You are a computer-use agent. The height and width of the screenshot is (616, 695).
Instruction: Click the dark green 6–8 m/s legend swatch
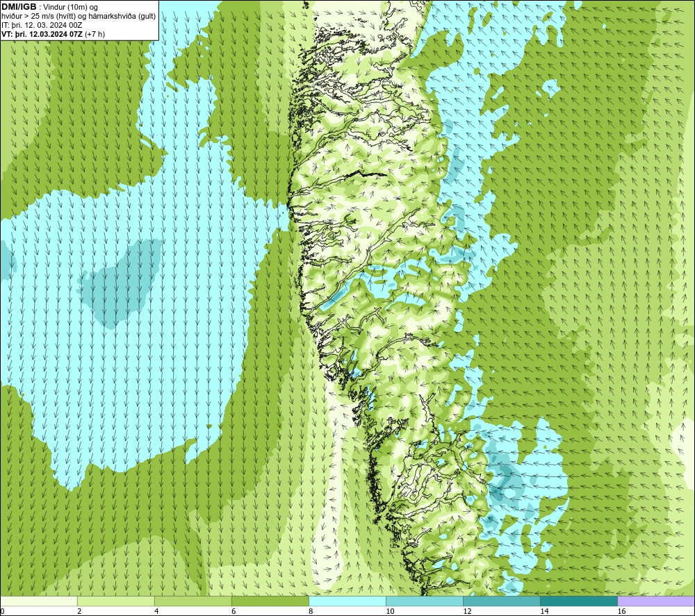point(270,601)
